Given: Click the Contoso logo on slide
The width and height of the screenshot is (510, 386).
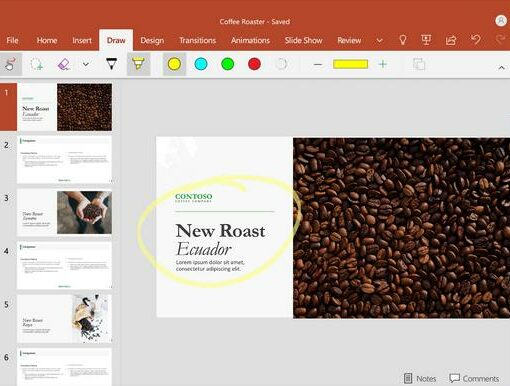Looking at the screenshot, I should point(194,197).
